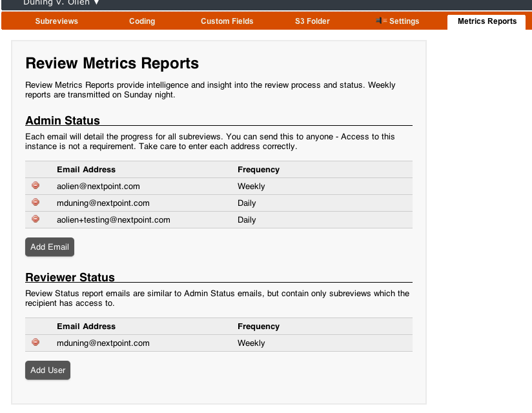
Task: Switch to the Subreviews tab
Action: coord(57,21)
